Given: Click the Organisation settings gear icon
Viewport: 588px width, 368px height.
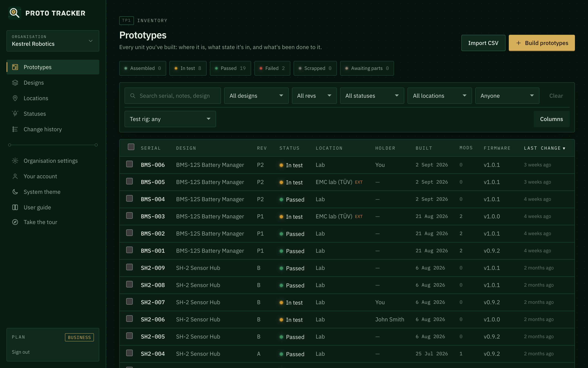Looking at the screenshot, I should click(15, 161).
